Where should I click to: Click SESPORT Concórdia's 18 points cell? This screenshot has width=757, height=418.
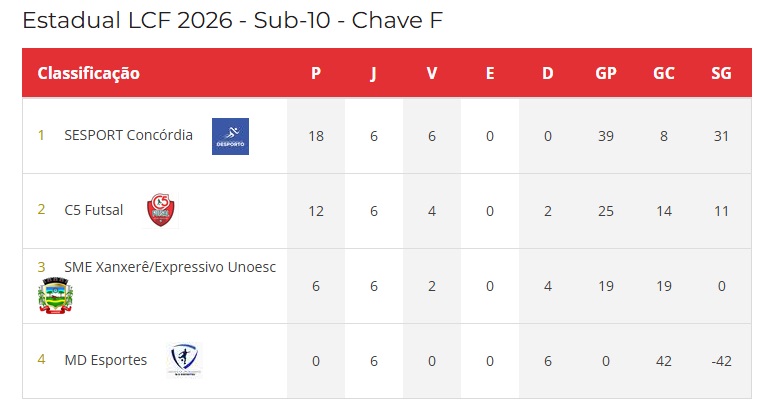tap(316, 136)
